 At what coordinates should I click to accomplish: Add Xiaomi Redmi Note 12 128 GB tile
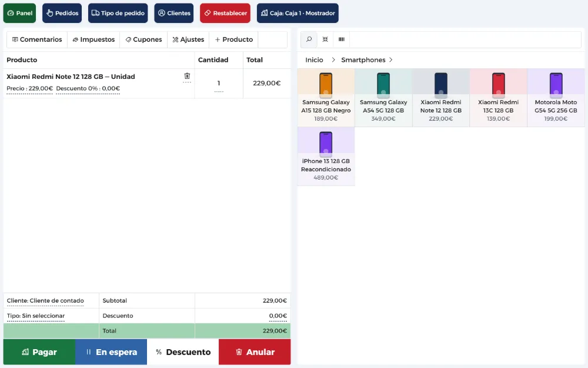440,97
